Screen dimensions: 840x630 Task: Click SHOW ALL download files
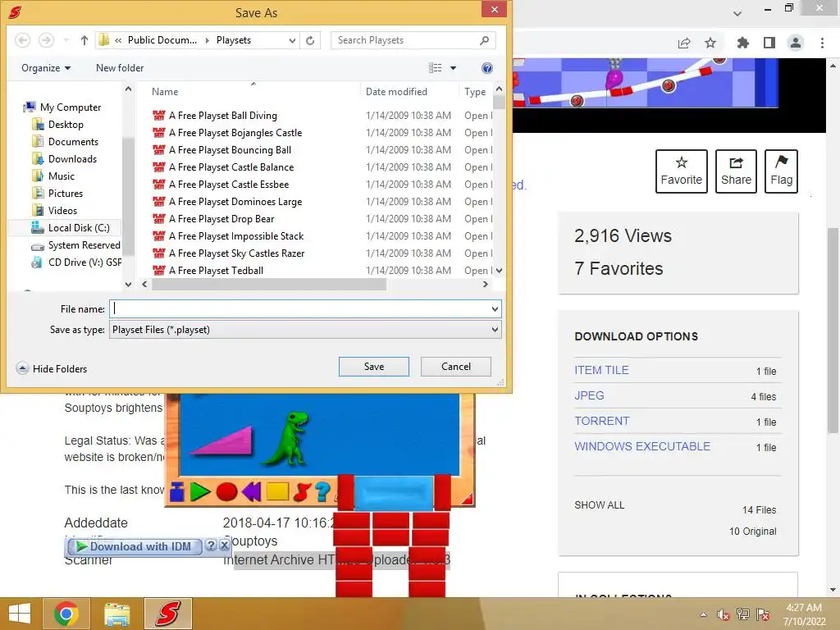click(x=599, y=505)
